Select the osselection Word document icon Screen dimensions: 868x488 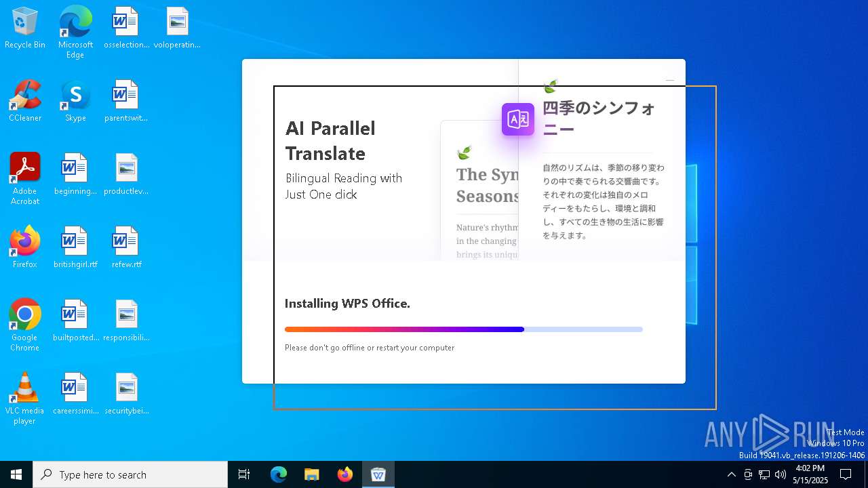126,28
